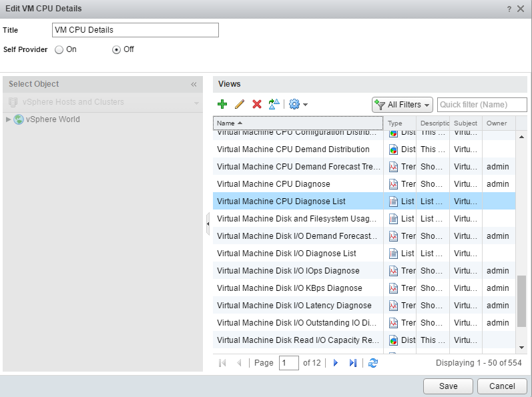The width and height of the screenshot is (532, 397).
Task: Expand the vSphere World tree node
Action: click(x=8, y=119)
